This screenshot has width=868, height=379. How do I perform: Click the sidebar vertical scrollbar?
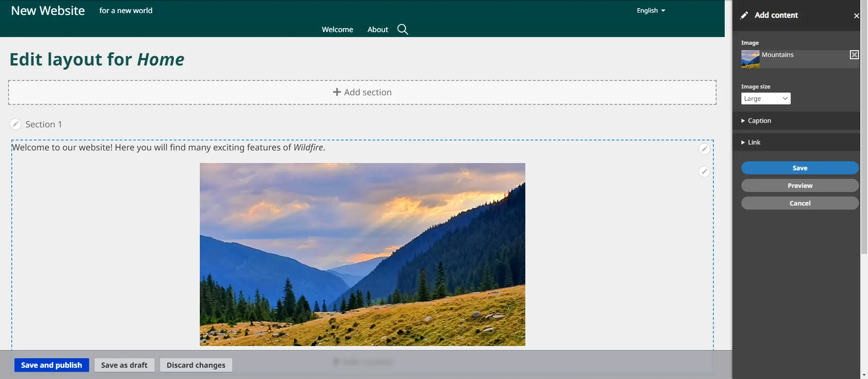coord(864,136)
